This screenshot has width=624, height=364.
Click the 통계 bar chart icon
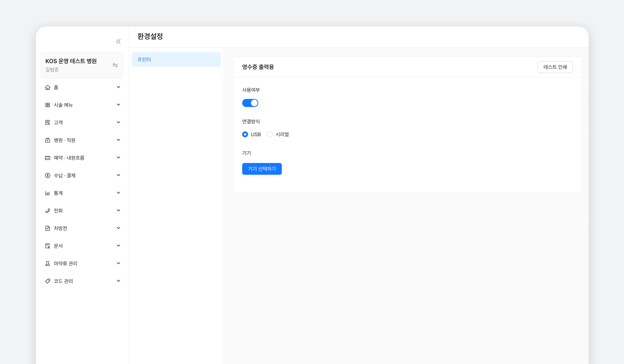48,193
